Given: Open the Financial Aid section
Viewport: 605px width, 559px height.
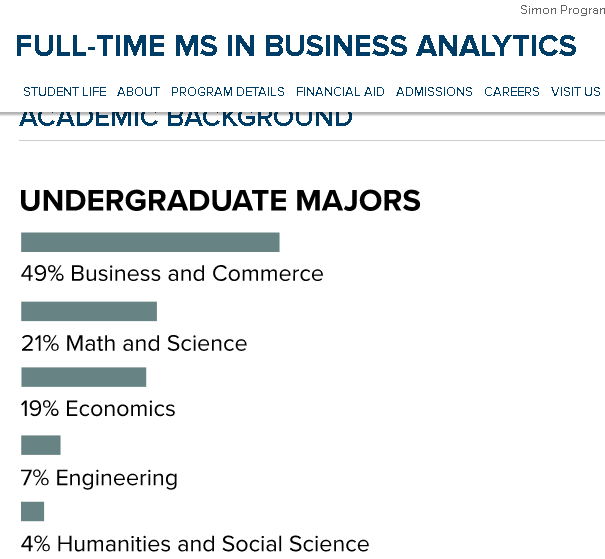Looking at the screenshot, I should 340,92.
